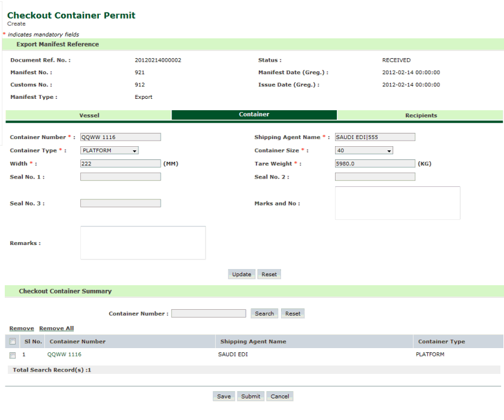Viewport: 504px width, 420px height.
Task: Select the Seal No. 1 input field
Action: 120,177
